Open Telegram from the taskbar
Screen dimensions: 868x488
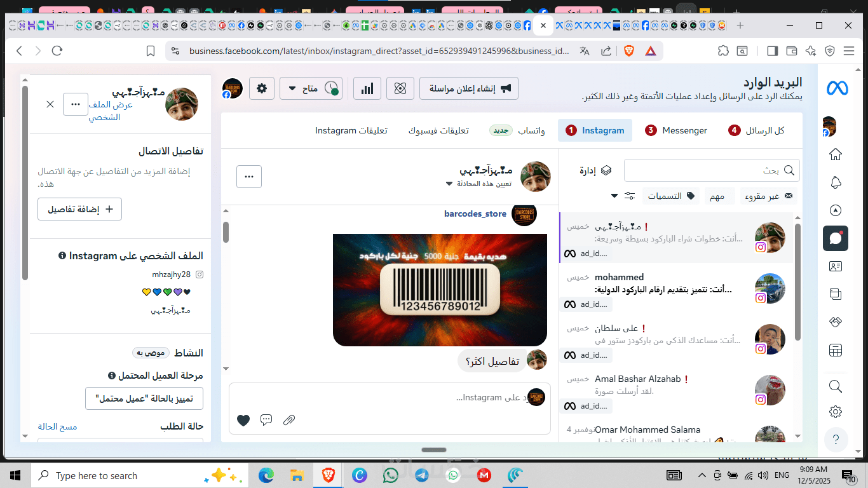[x=421, y=475]
